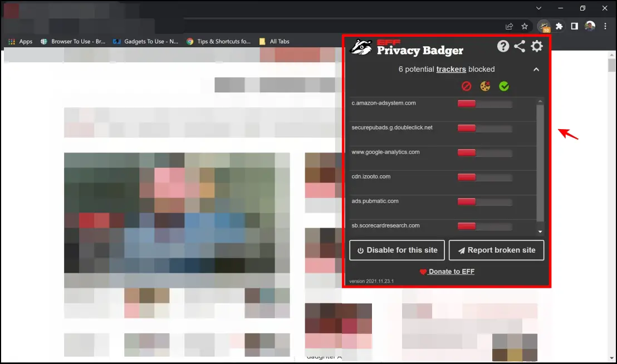This screenshot has width=617, height=364.
Task: Click the page scrollbar thumb
Action: tap(611, 65)
